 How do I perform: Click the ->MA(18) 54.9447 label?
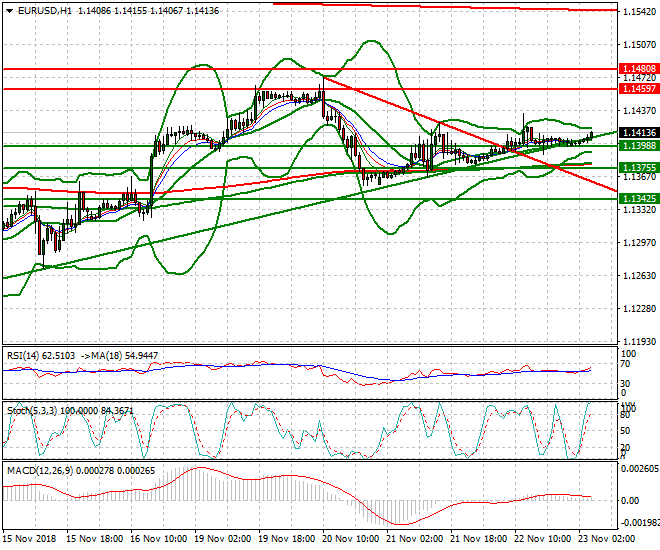[120, 356]
